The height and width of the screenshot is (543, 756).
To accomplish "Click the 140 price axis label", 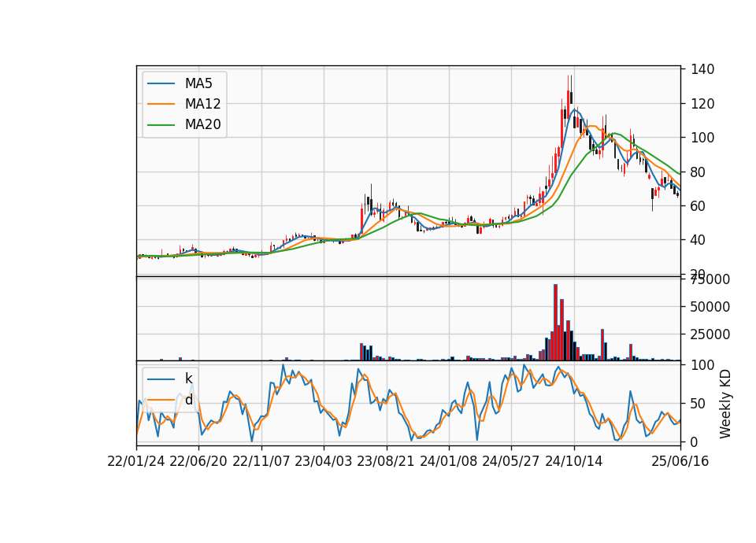I will [x=702, y=69].
